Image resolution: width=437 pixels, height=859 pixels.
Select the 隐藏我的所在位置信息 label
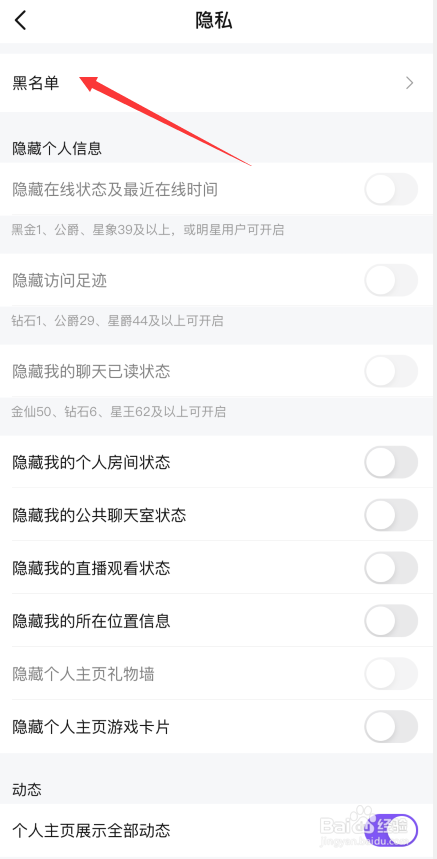point(91,621)
